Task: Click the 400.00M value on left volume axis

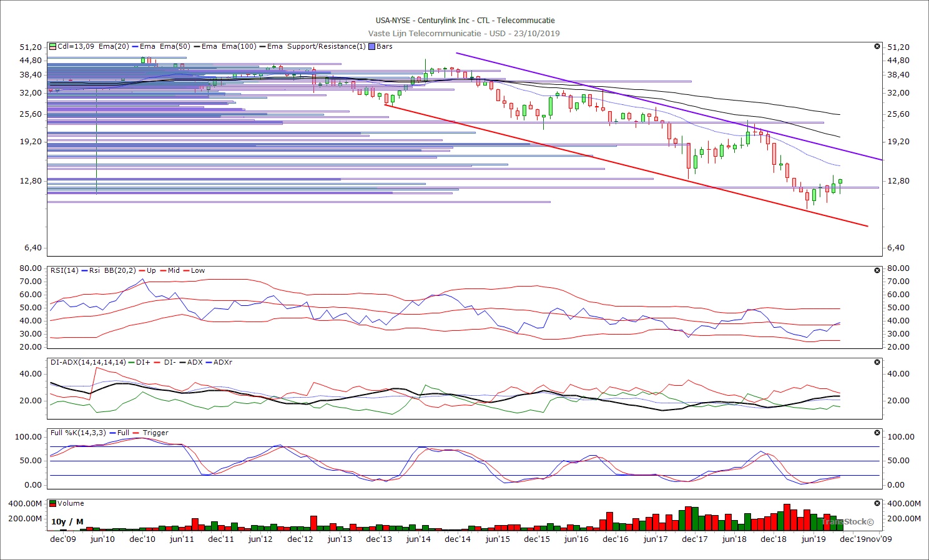Action: [25, 504]
